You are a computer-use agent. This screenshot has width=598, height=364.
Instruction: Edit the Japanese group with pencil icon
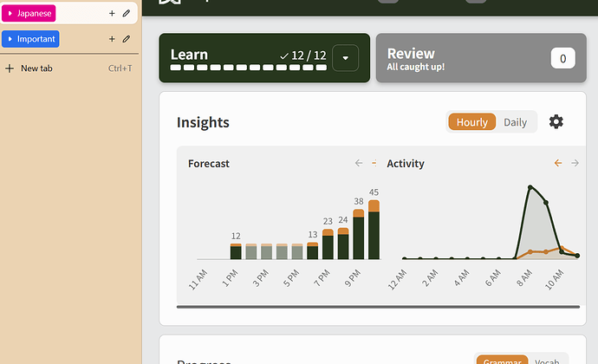(x=127, y=13)
